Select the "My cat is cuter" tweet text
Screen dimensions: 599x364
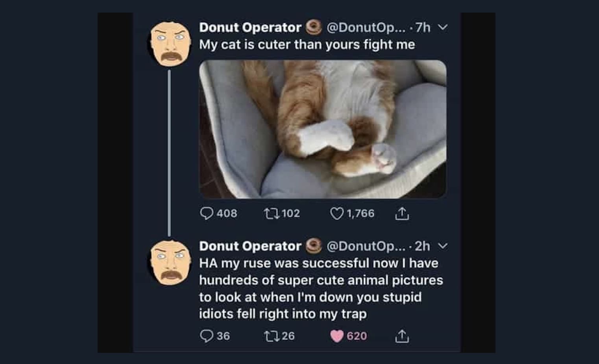(x=307, y=44)
